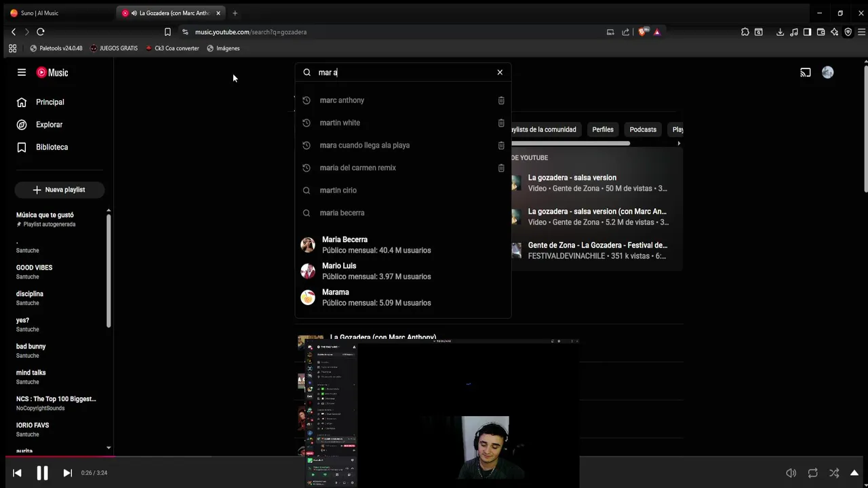Screen dimensions: 868x488
Task: Pause the current song
Action: 42,473
